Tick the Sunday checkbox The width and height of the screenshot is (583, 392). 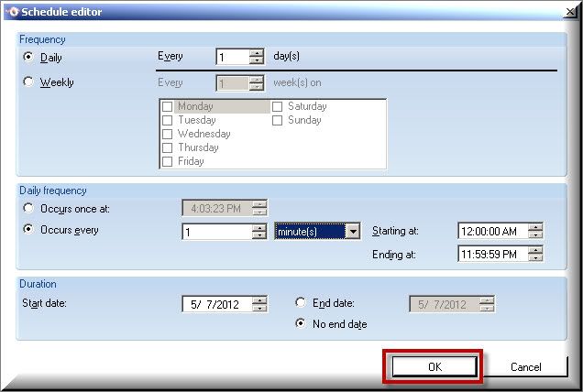pos(278,120)
